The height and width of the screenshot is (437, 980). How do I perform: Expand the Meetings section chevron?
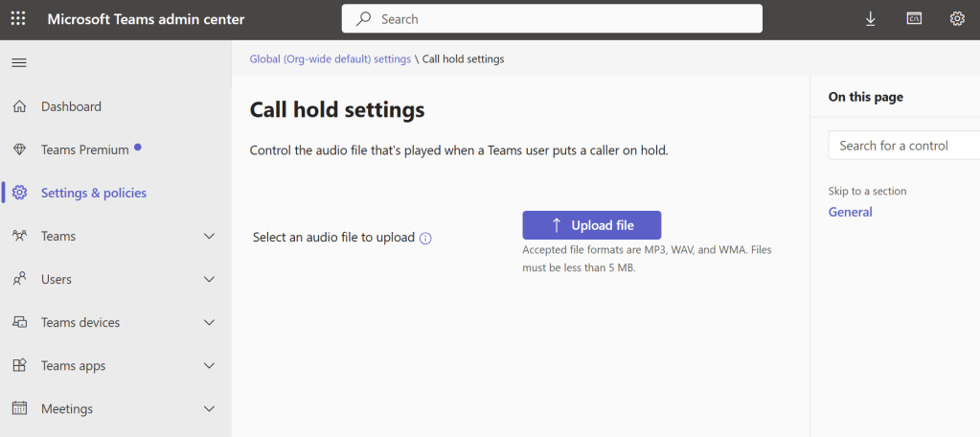click(210, 409)
